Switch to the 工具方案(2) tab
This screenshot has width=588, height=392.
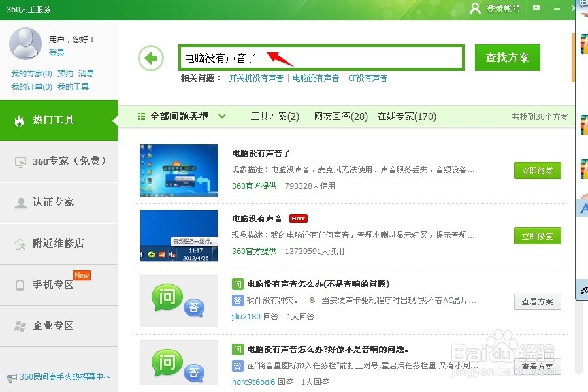point(274,116)
